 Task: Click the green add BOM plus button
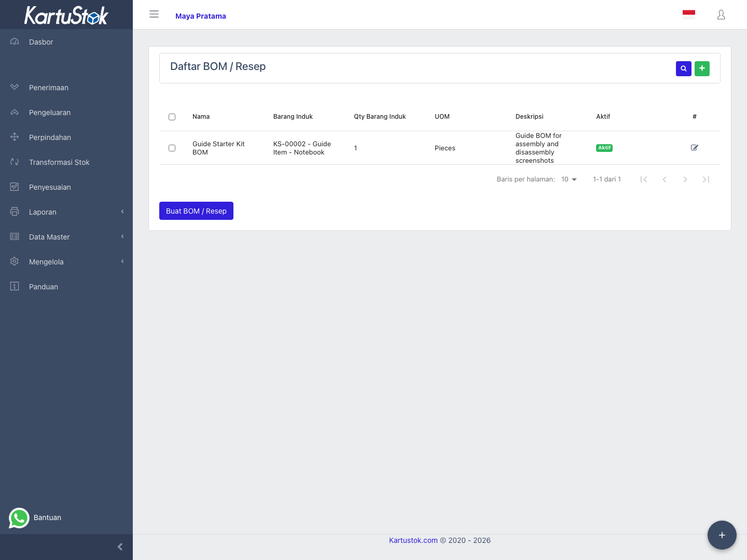(702, 68)
